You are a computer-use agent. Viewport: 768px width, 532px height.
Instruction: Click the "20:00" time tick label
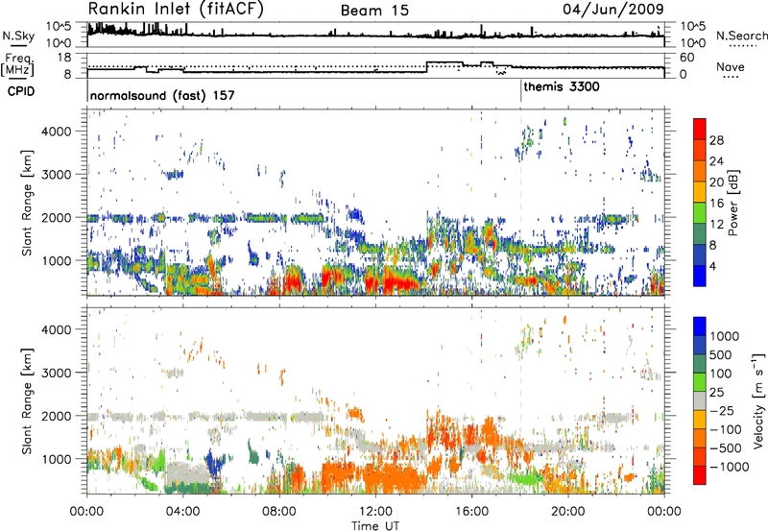pyautogui.click(x=568, y=512)
